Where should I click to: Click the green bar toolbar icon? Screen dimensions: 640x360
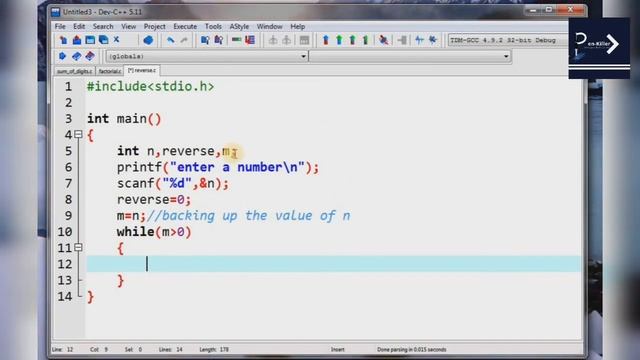pos(236,40)
